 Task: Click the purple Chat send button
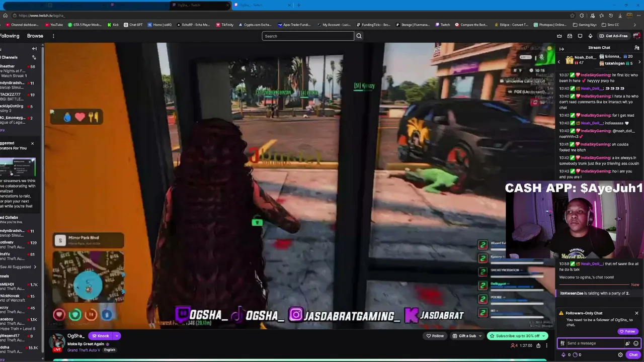coord(633,355)
